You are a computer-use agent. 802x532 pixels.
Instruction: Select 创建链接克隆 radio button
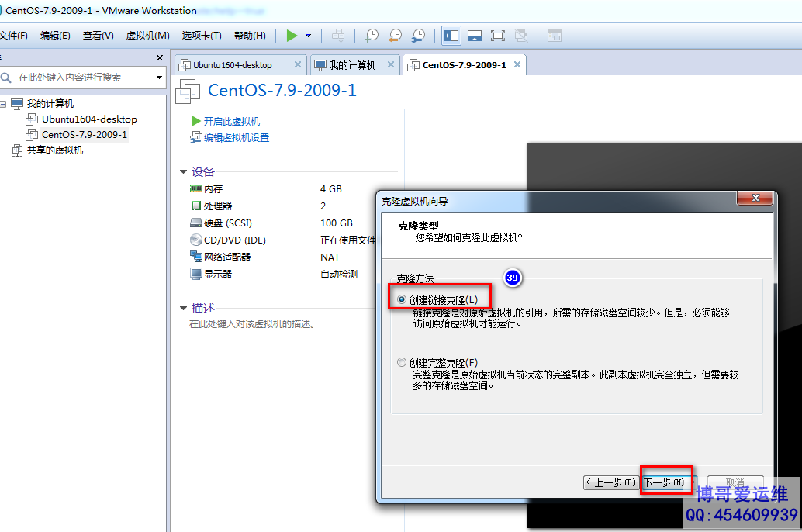pyautogui.click(x=401, y=299)
